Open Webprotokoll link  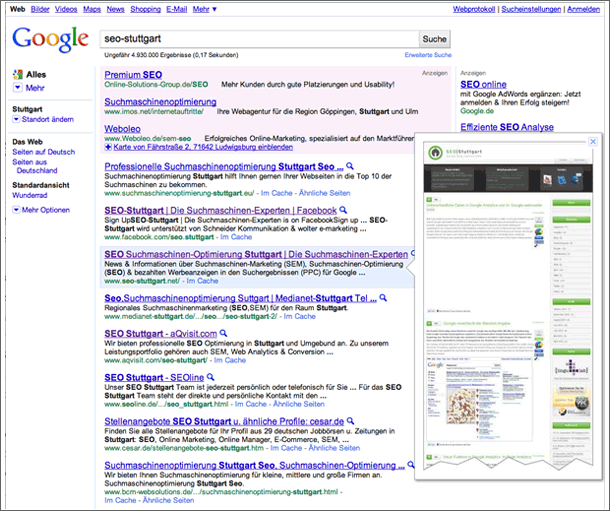point(474,9)
